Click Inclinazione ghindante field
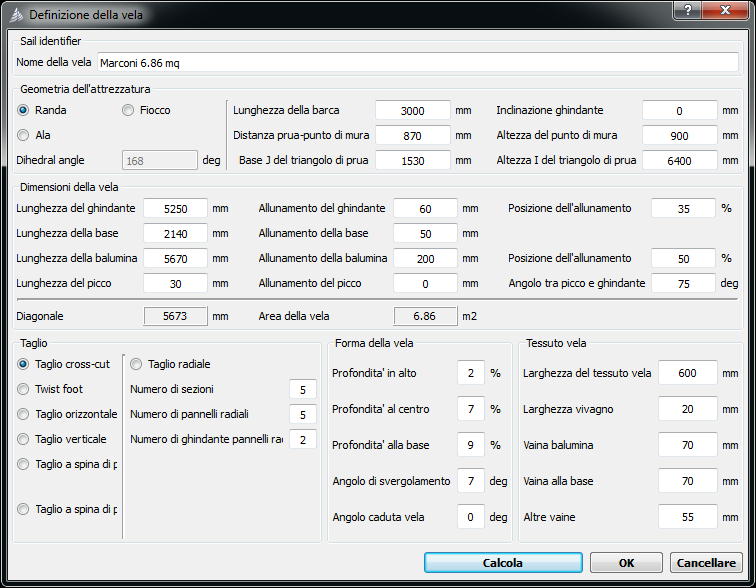Viewport: 756px width, 588px height. (x=679, y=110)
